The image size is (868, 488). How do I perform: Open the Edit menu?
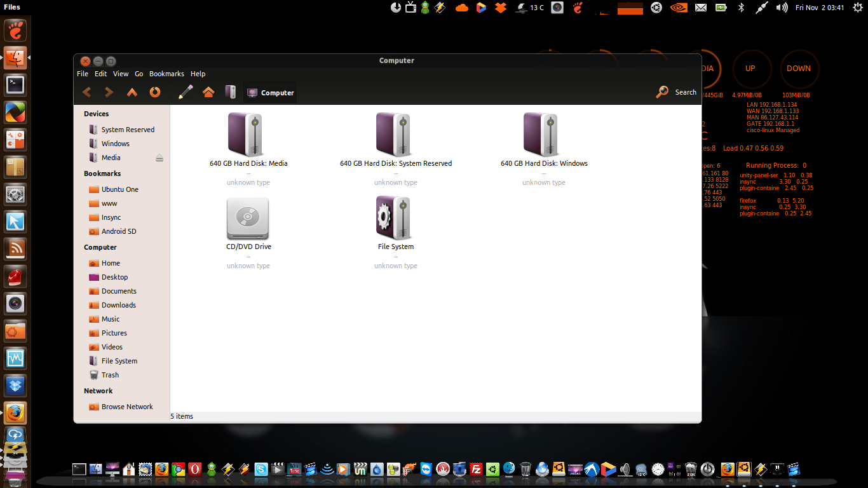click(100, 74)
